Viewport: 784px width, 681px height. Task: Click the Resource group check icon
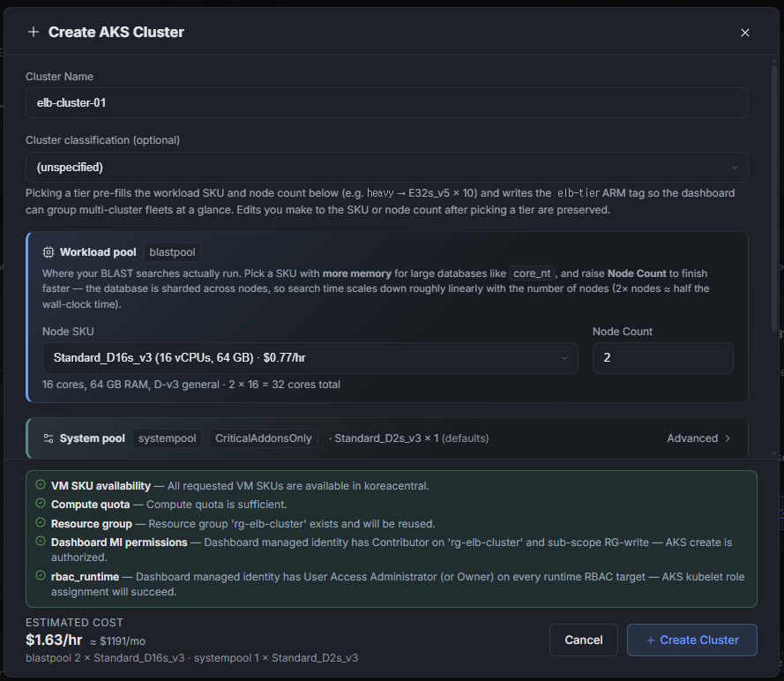(x=41, y=522)
